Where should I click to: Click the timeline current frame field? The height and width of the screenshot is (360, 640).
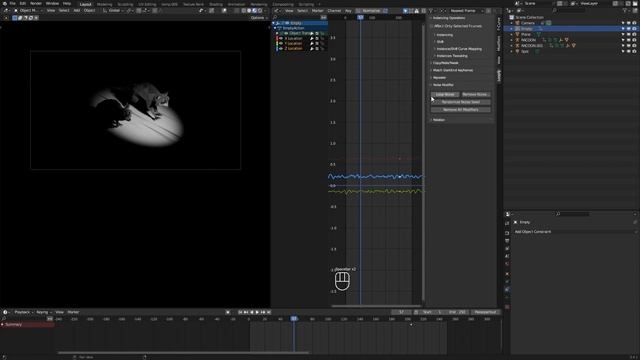[402, 312]
